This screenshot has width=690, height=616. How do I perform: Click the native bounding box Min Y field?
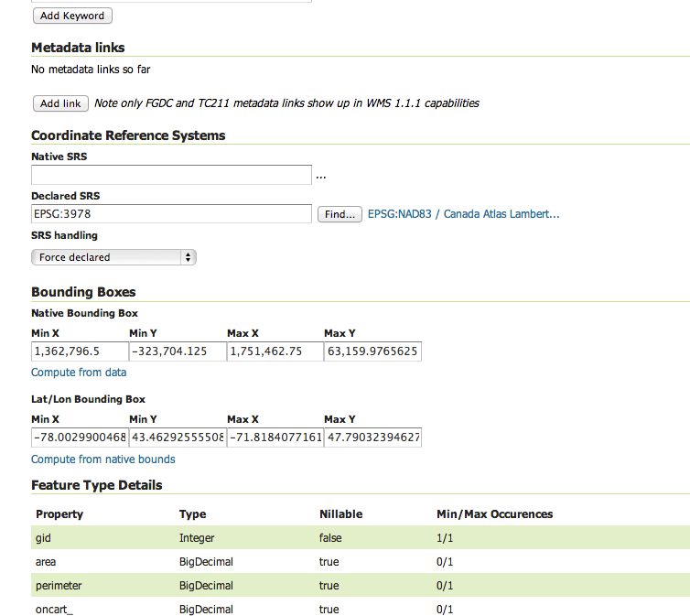pos(178,351)
